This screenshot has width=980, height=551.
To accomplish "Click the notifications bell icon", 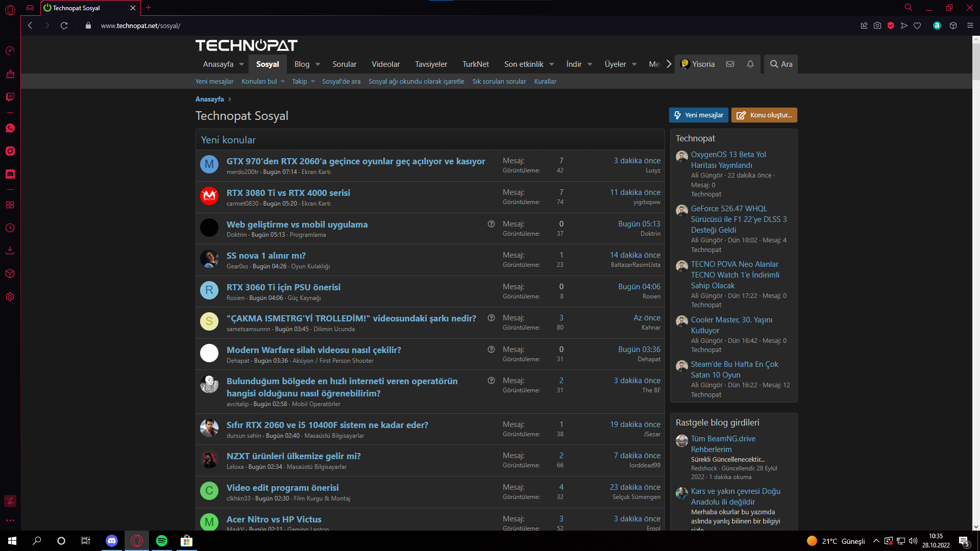I will coord(750,64).
